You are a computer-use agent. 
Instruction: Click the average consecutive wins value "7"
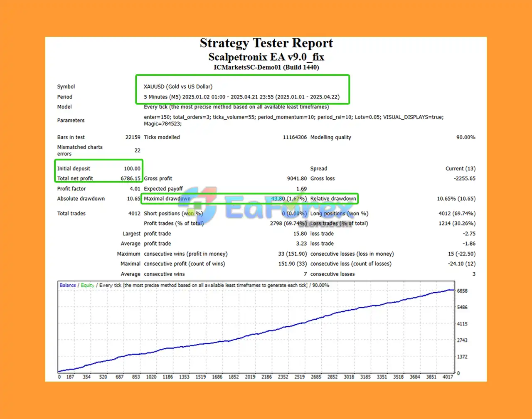305,274
